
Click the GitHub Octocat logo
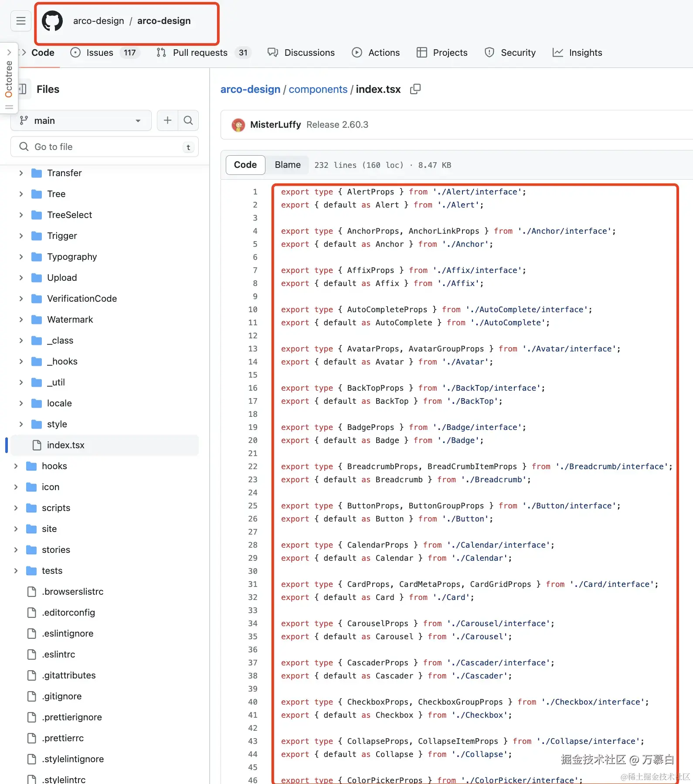(x=52, y=21)
